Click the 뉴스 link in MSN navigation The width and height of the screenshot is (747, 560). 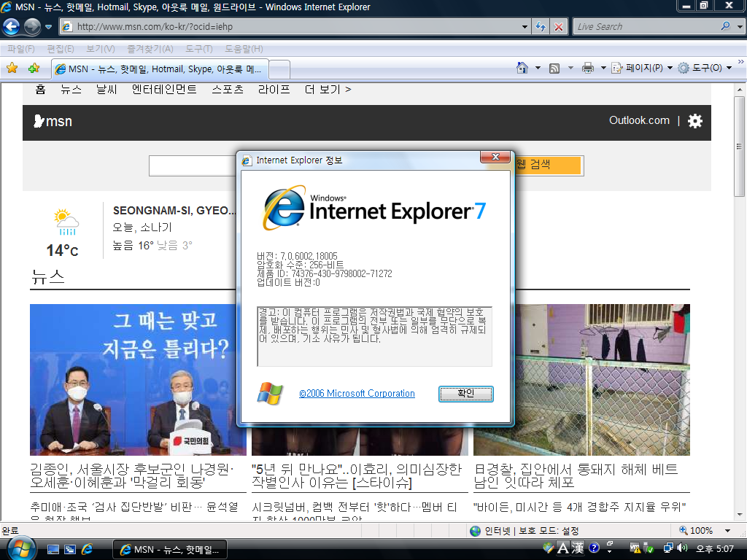pyautogui.click(x=71, y=89)
